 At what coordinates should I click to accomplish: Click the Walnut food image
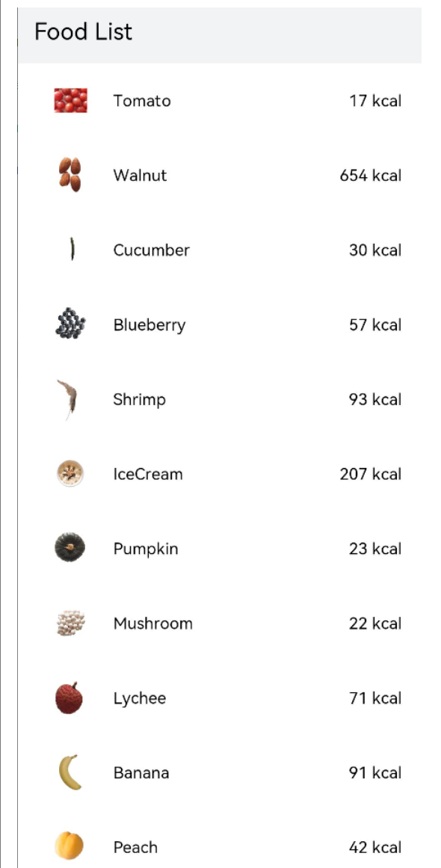pos(70,175)
